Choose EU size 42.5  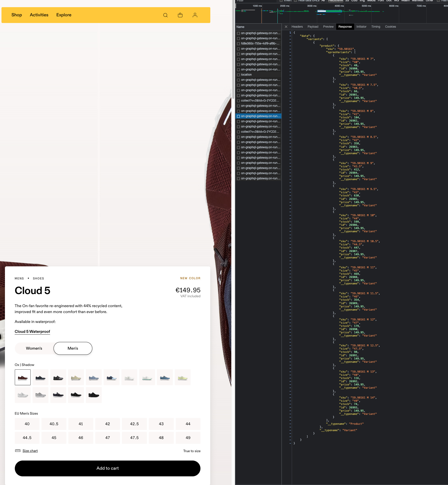pos(135,424)
